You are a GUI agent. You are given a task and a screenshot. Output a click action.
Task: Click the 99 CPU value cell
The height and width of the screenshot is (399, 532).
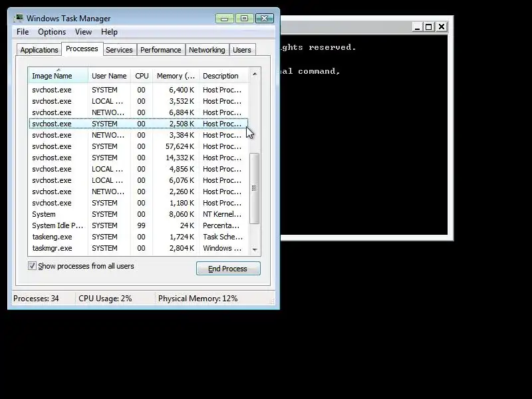141,225
